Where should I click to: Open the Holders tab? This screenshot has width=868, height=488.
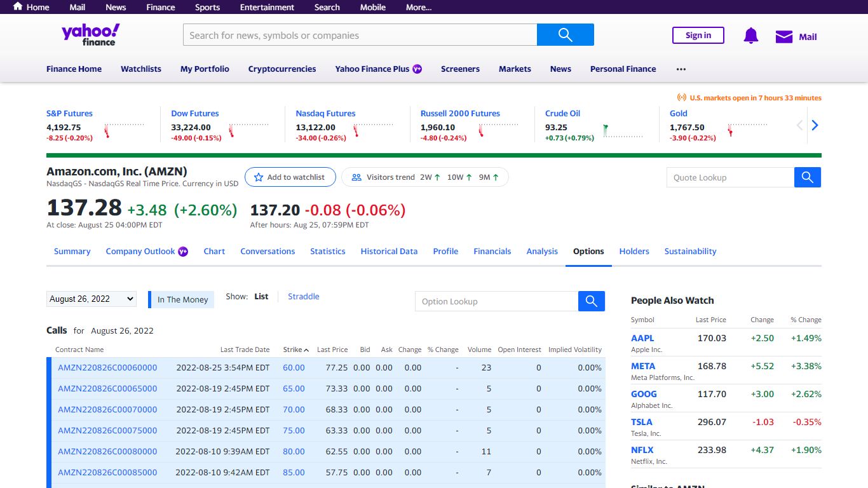point(634,251)
